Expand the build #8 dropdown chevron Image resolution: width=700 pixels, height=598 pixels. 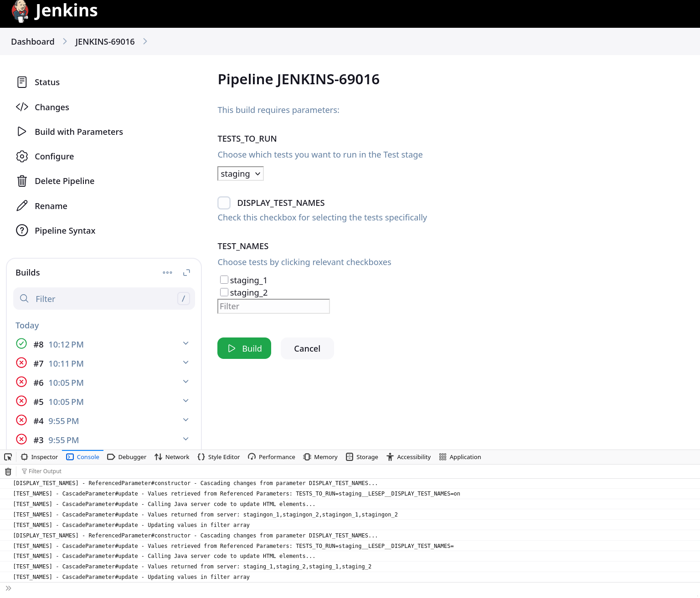pyautogui.click(x=185, y=343)
